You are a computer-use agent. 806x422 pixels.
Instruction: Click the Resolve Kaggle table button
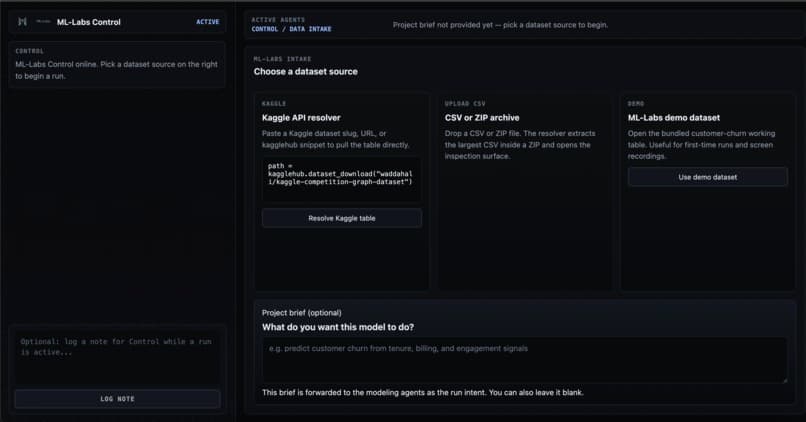(x=342, y=218)
